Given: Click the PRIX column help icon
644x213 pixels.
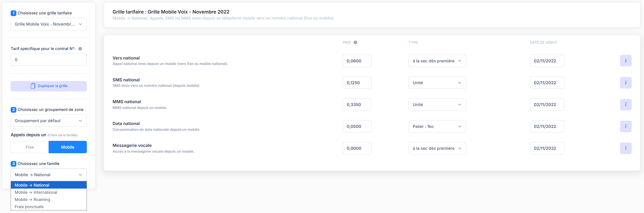Looking at the screenshot, I should pyautogui.click(x=355, y=42).
